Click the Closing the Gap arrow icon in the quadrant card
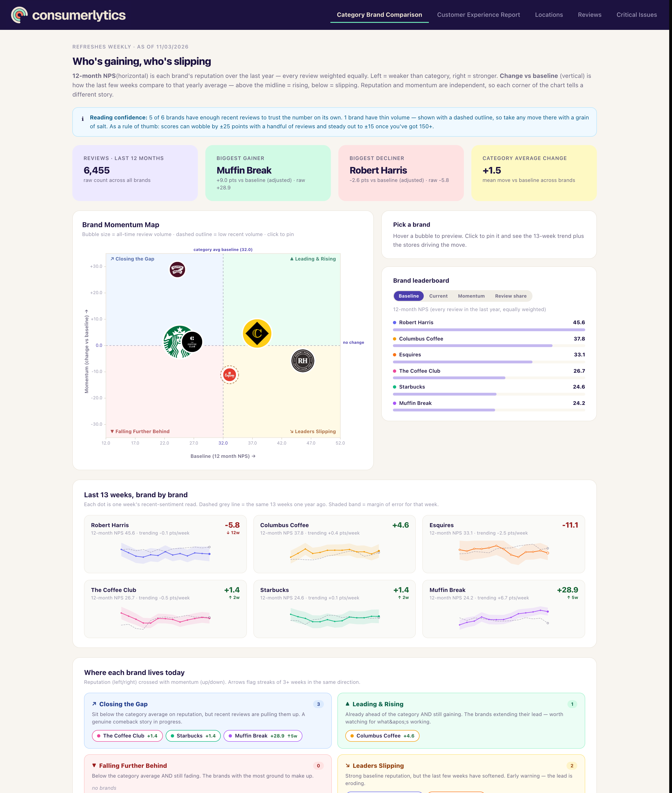 (94, 704)
